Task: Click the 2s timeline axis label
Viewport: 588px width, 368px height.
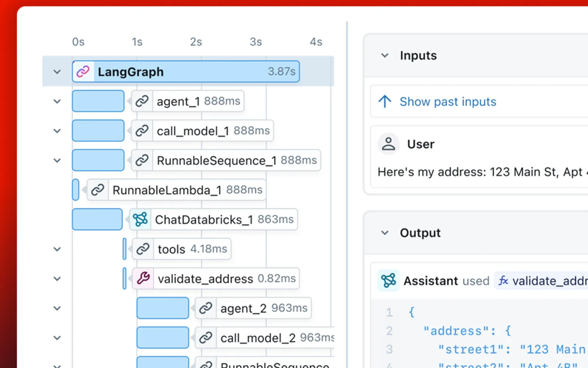Action: pos(196,42)
